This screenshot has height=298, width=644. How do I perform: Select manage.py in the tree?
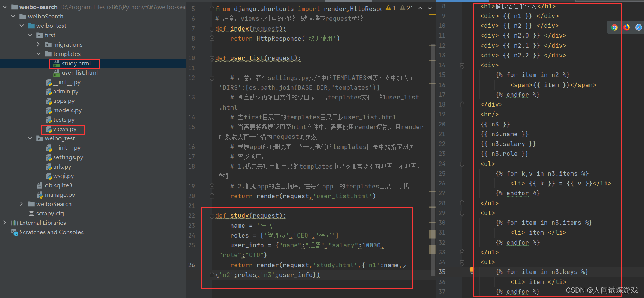[x=60, y=195]
